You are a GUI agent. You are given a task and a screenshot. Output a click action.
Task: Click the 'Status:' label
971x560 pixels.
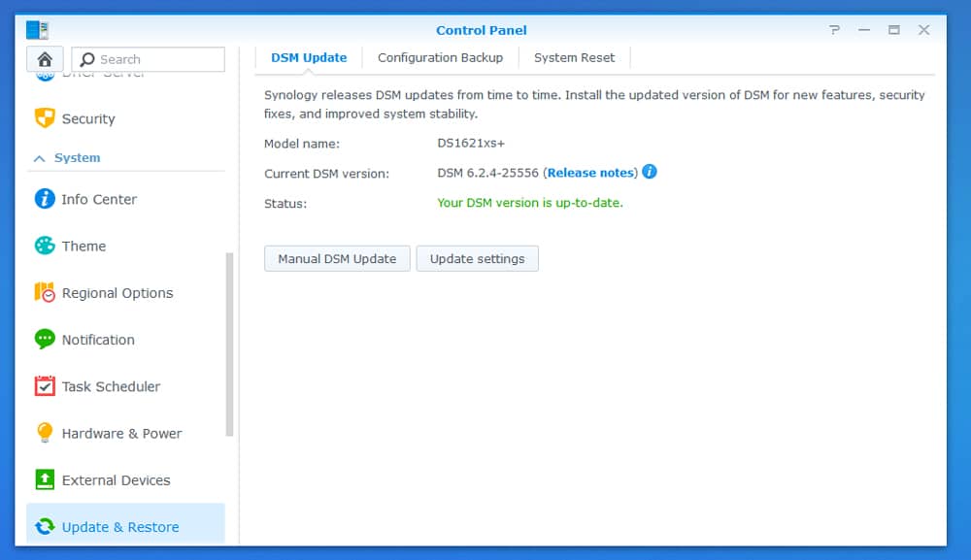(285, 204)
